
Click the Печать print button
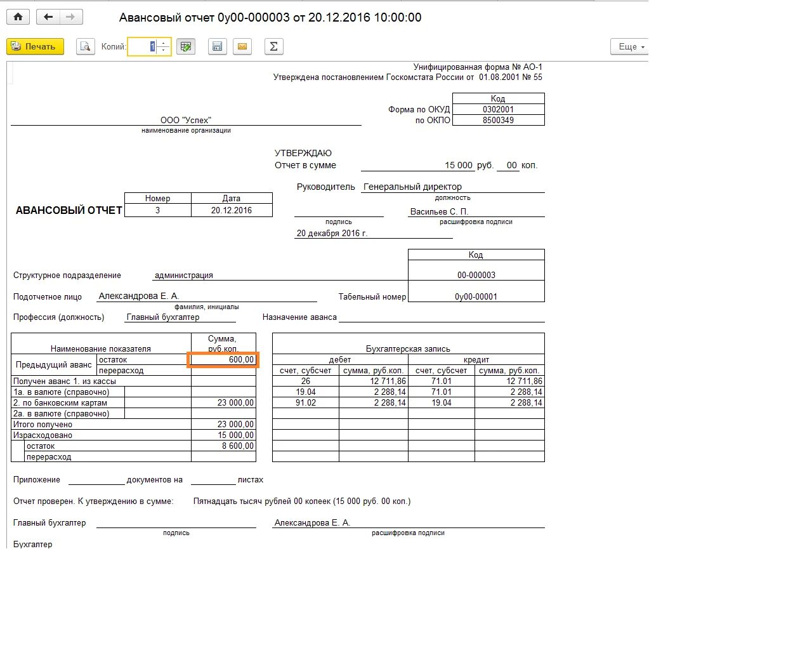[x=35, y=46]
